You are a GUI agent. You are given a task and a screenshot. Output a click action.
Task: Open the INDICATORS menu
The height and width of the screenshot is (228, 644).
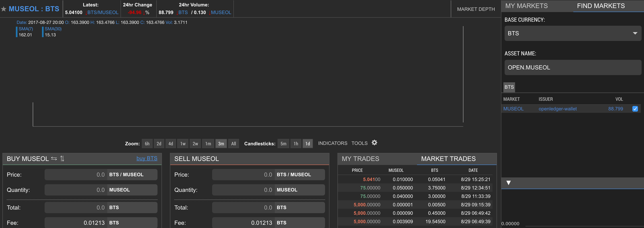(x=332, y=143)
